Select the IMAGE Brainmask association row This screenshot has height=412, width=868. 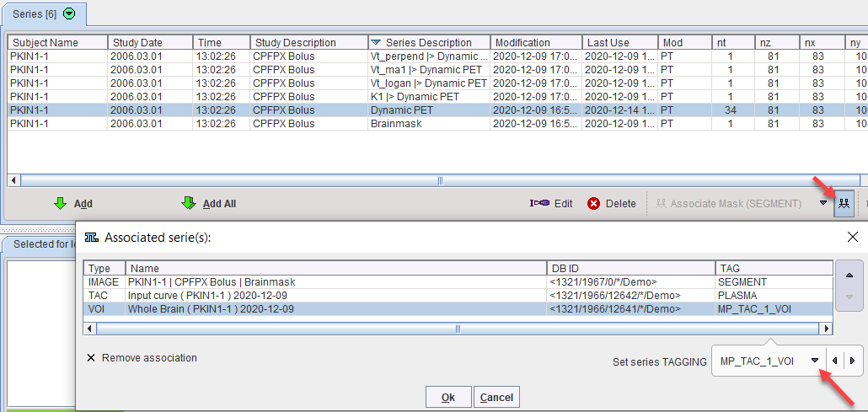(458, 282)
